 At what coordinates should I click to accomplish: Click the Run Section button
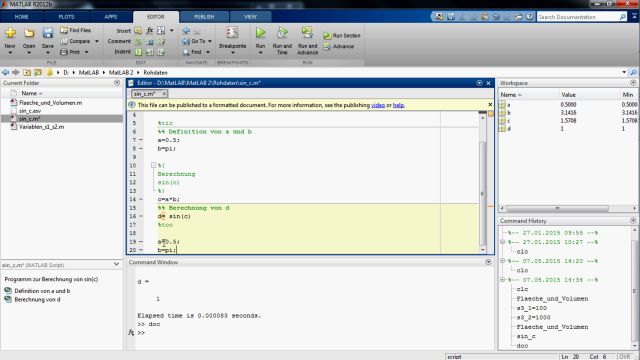pos(342,36)
